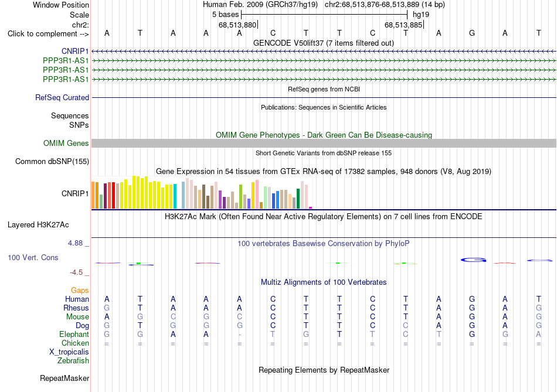
Task: Click the large blue G PhyloP conservation logo
Action: pyautogui.click(x=474, y=260)
